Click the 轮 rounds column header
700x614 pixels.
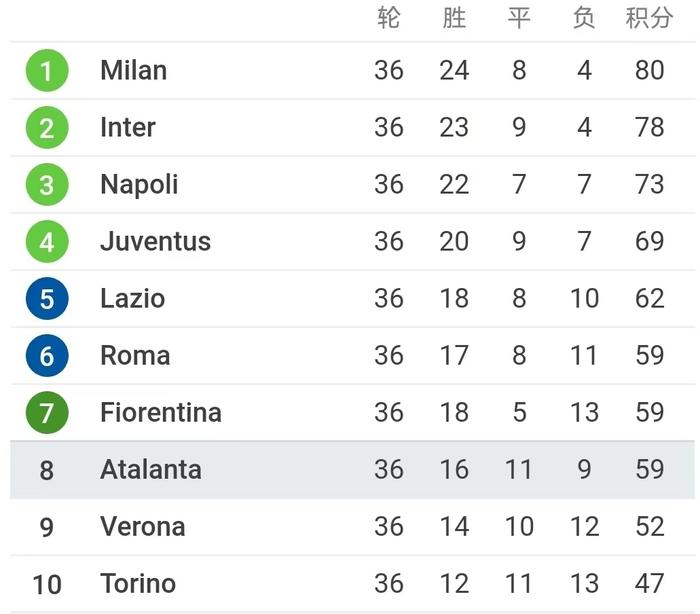(388, 18)
